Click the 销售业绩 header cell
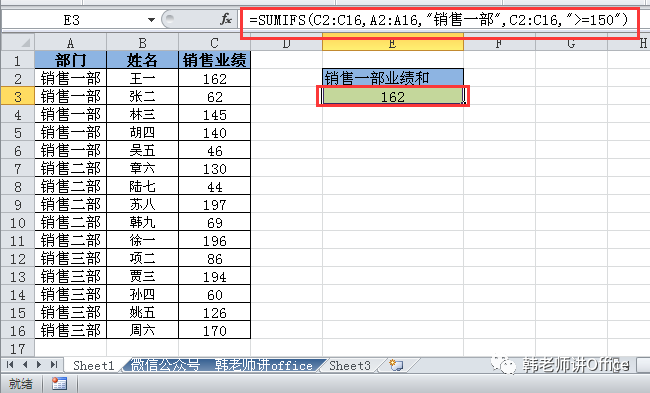Image resolution: width=650 pixels, height=393 pixels. (x=214, y=61)
